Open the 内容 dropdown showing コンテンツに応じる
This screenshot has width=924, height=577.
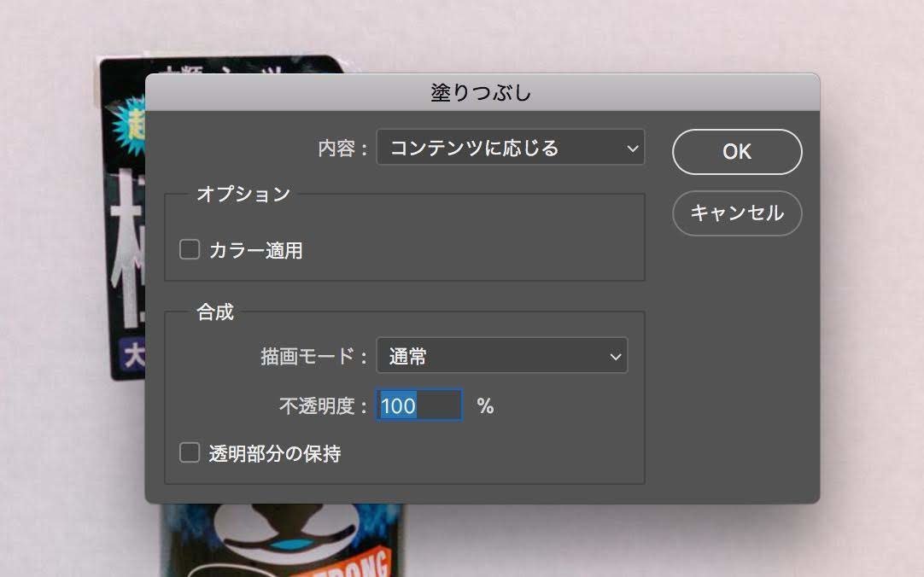pos(511,147)
